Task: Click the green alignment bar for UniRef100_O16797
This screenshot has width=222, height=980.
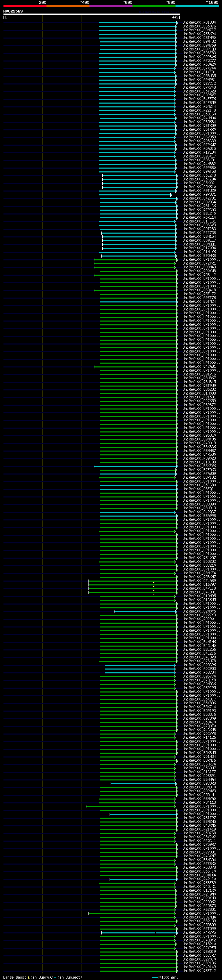Action: point(133,585)
